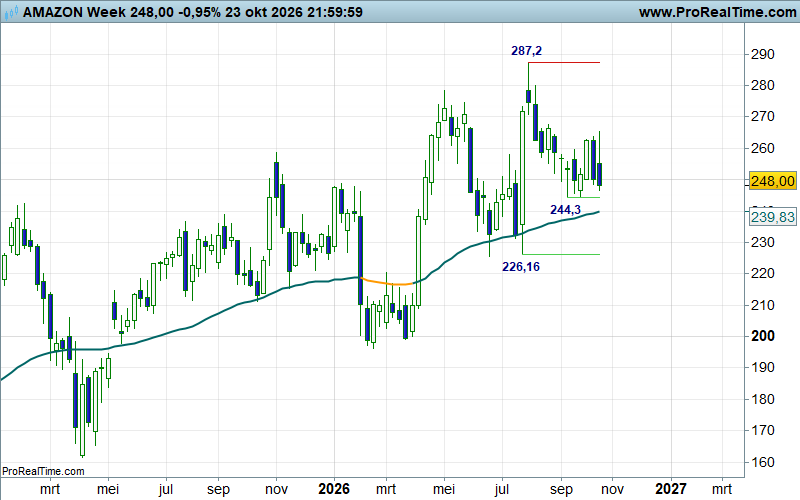The image size is (800, 500).
Task: Click the 160 price axis label
Action: pos(762,462)
